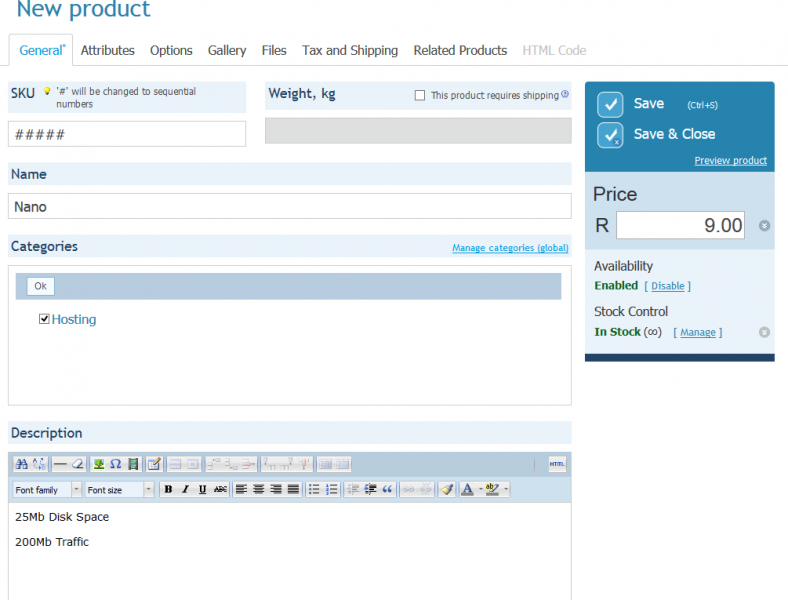Click the insert table icon with pencil

click(x=154, y=464)
